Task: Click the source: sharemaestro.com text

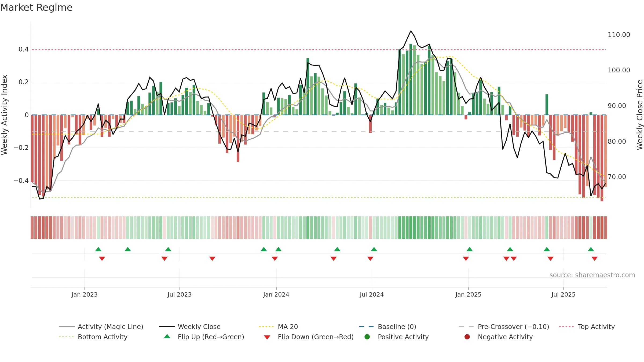Action: tap(592, 275)
